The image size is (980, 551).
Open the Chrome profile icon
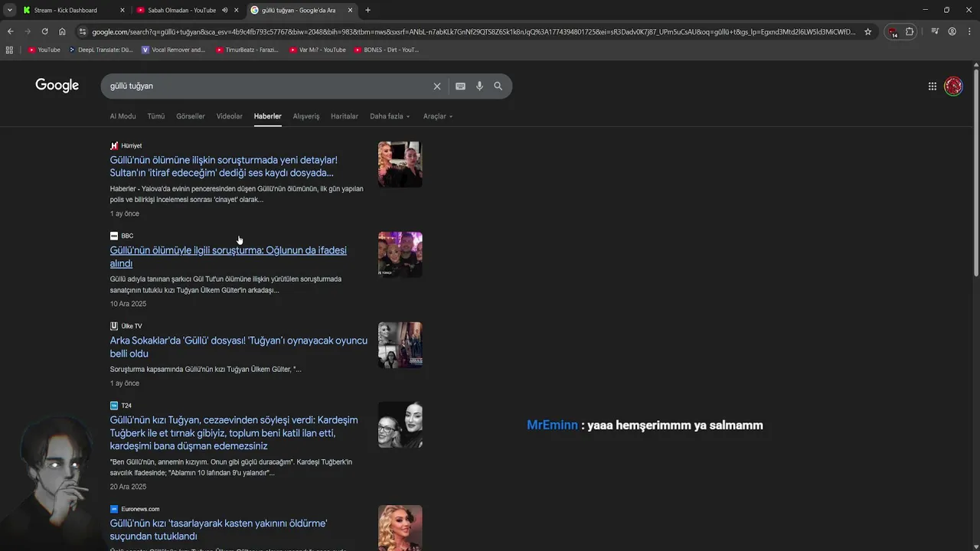(x=952, y=31)
